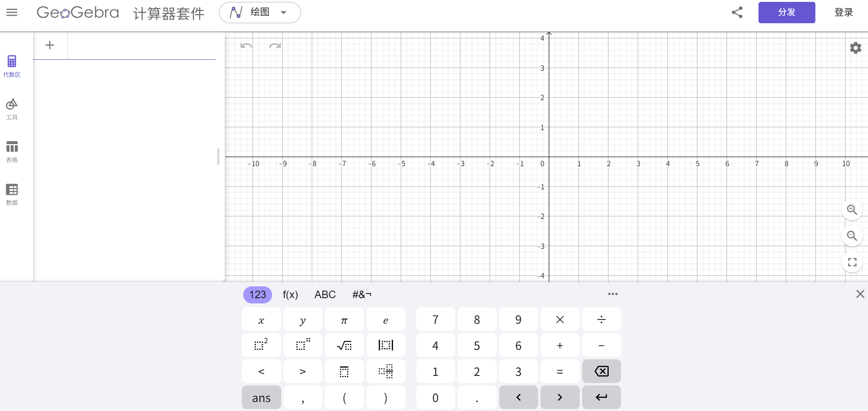Tap the open parenthesis key
The image size is (868, 411).
(344, 397)
